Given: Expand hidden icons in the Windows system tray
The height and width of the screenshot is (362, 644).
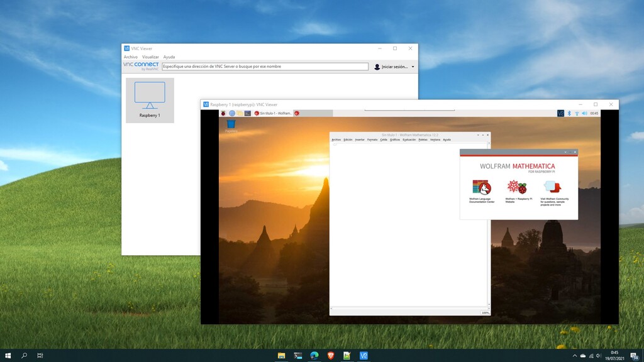Looking at the screenshot, I should (574, 355).
